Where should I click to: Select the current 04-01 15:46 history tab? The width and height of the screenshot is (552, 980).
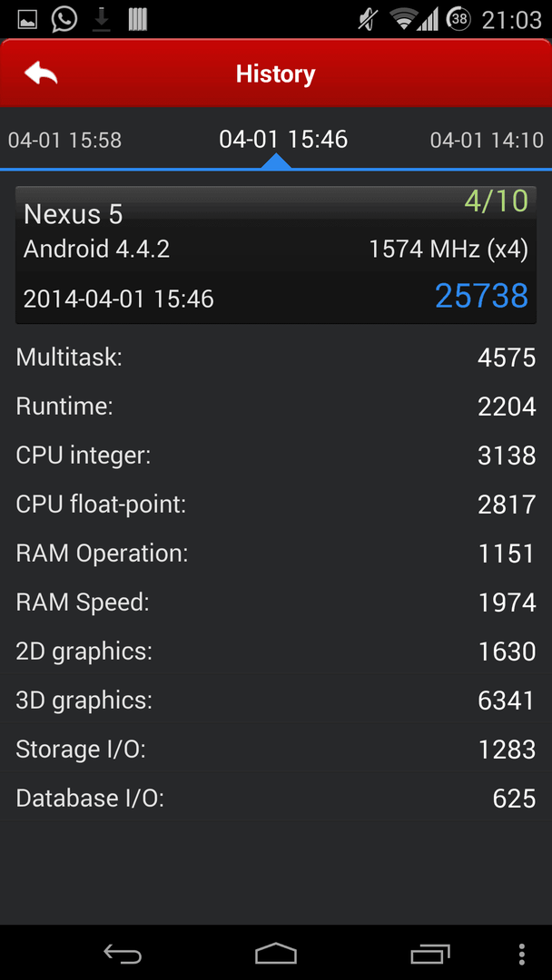(283, 139)
